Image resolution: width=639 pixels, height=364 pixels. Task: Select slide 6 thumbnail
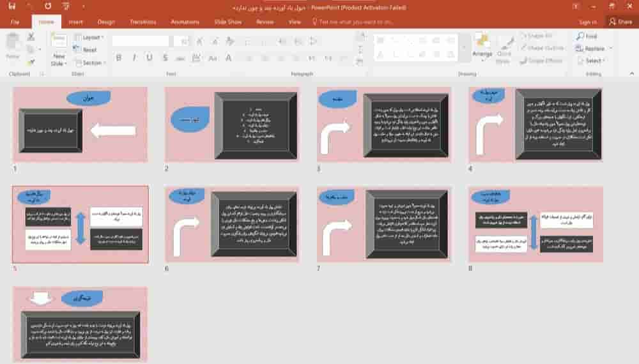231,224
